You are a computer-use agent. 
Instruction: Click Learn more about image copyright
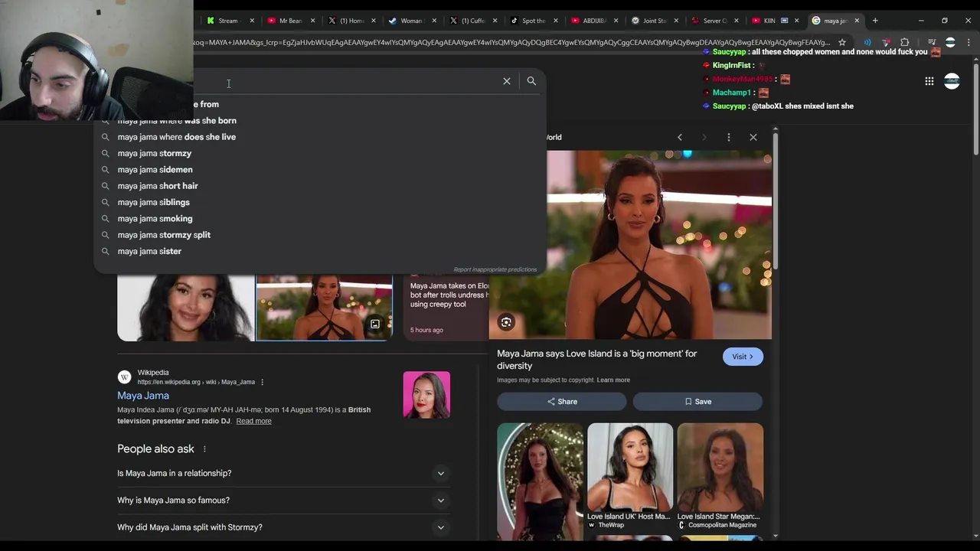(x=613, y=380)
